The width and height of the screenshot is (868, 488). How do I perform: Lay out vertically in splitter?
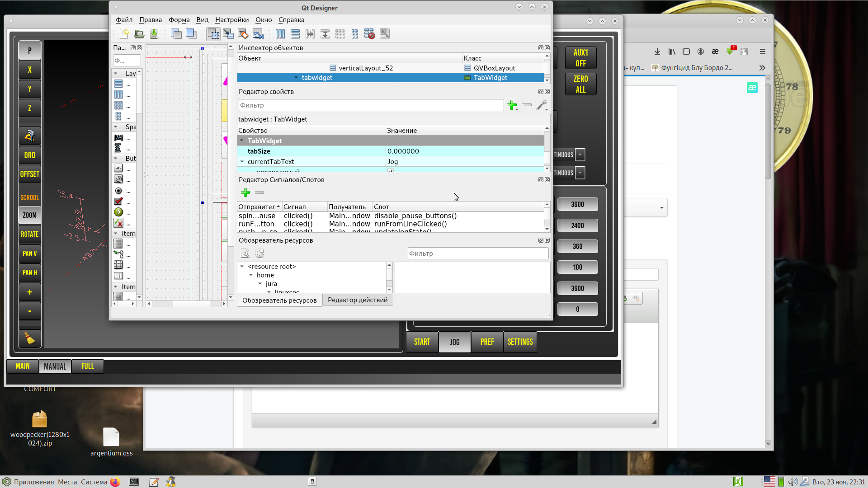pos(325,34)
